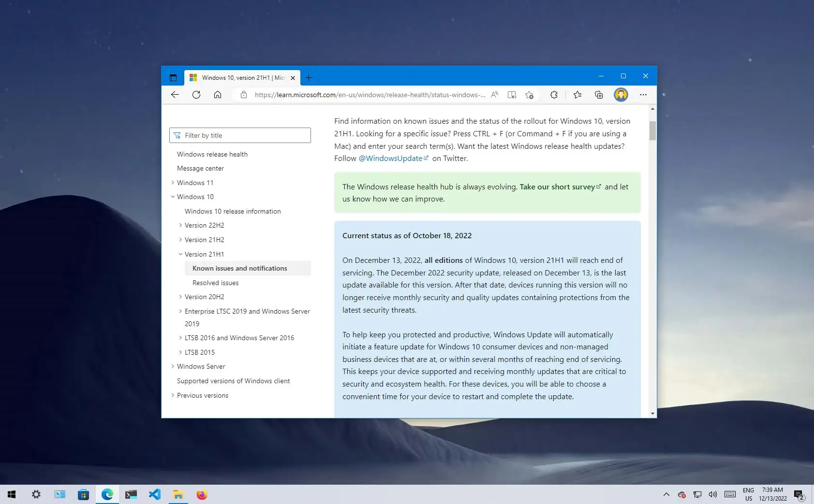Switch to Microsoft Edge in the taskbar
This screenshot has width=814, height=504.
tap(107, 494)
